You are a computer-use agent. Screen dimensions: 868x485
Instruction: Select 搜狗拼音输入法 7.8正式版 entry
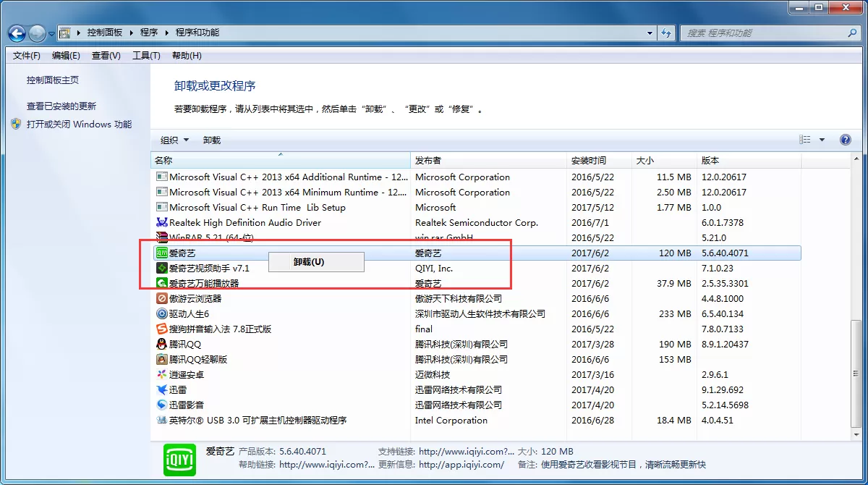pos(221,329)
